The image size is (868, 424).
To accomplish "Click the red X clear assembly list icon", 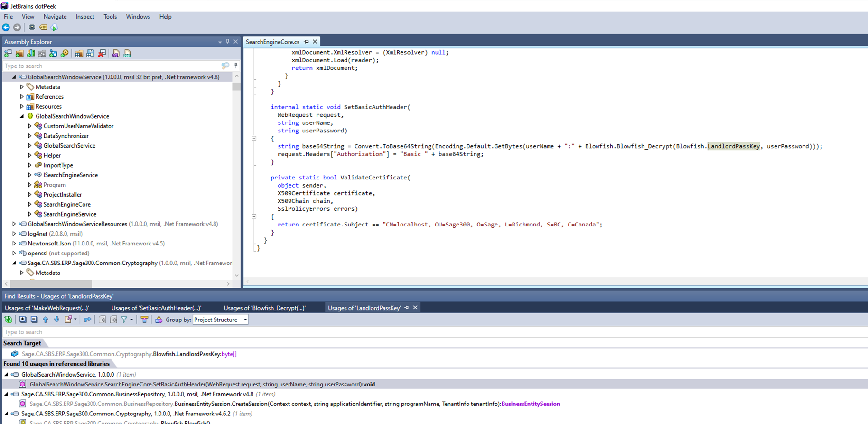I will (x=102, y=54).
